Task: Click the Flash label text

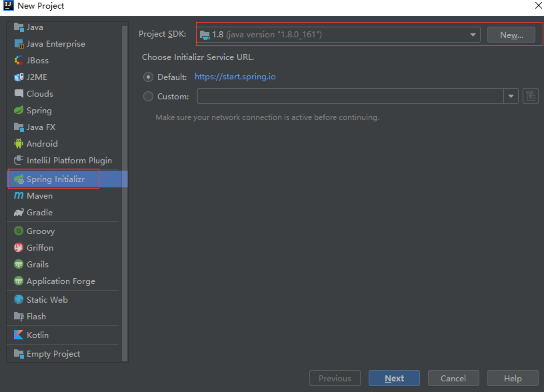Action: 36,317
